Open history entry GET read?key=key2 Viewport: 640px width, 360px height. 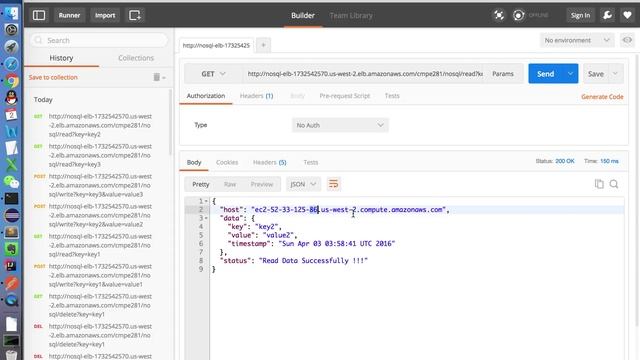(100, 125)
